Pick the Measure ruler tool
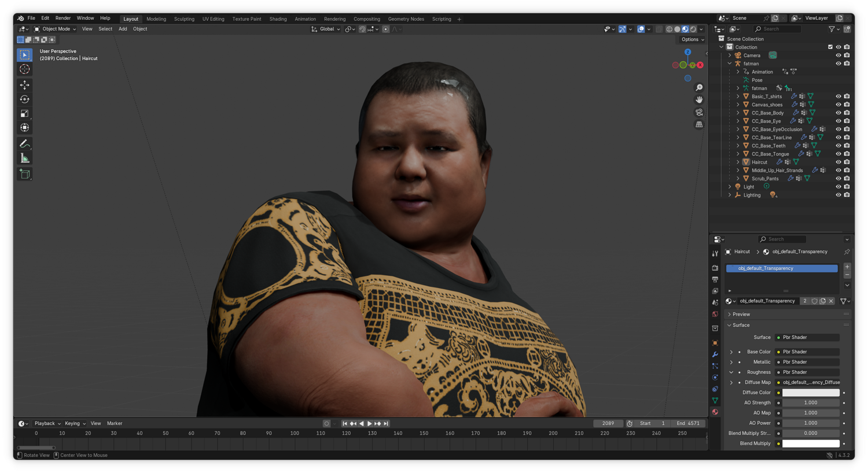The image size is (868, 473). (x=24, y=158)
